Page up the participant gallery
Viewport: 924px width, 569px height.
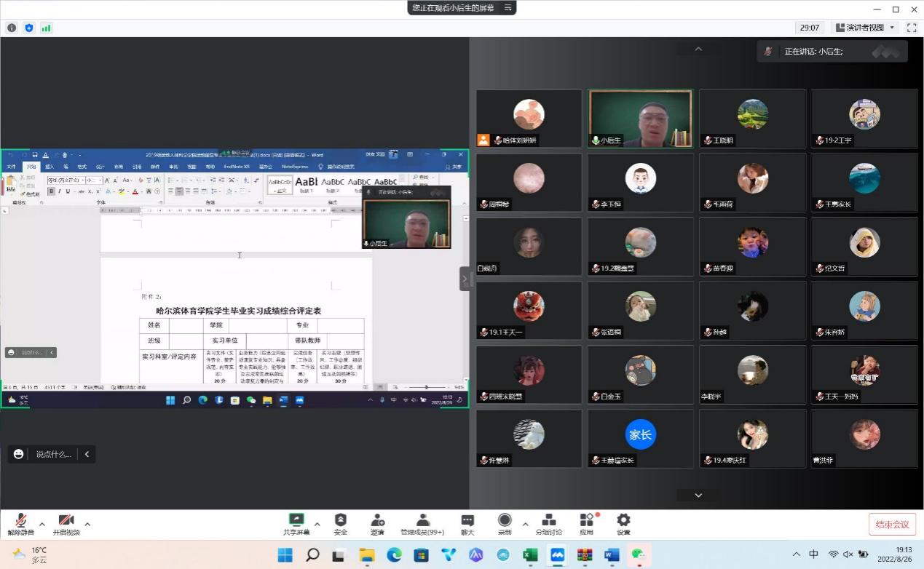click(698, 49)
